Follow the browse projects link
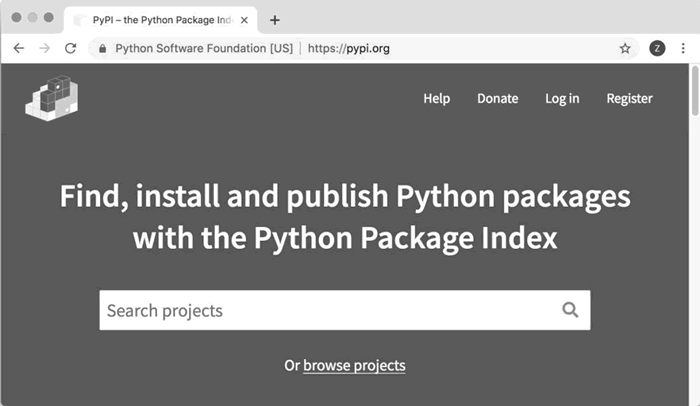The image size is (700, 406). [354, 365]
